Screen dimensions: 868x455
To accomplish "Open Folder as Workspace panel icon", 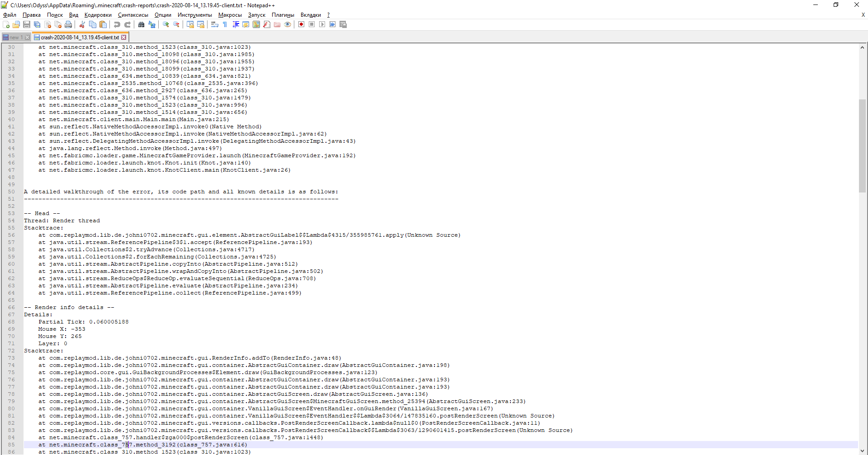I will point(277,24).
